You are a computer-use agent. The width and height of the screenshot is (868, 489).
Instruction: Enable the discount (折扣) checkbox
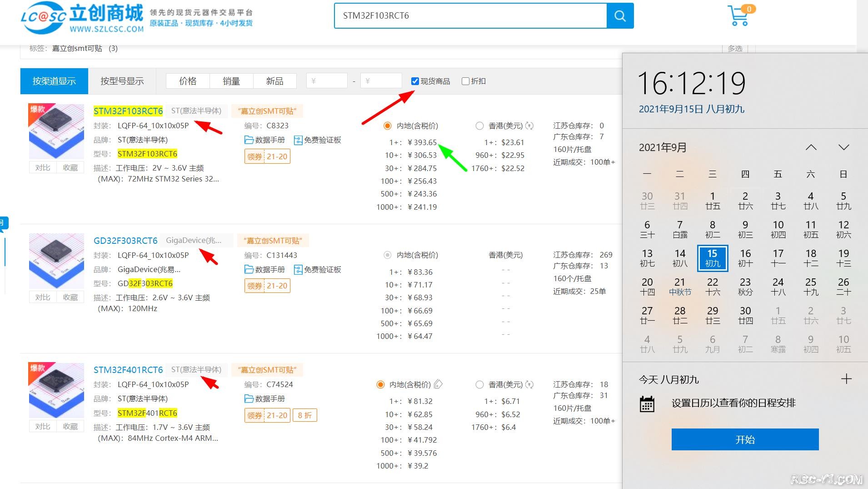[465, 81]
